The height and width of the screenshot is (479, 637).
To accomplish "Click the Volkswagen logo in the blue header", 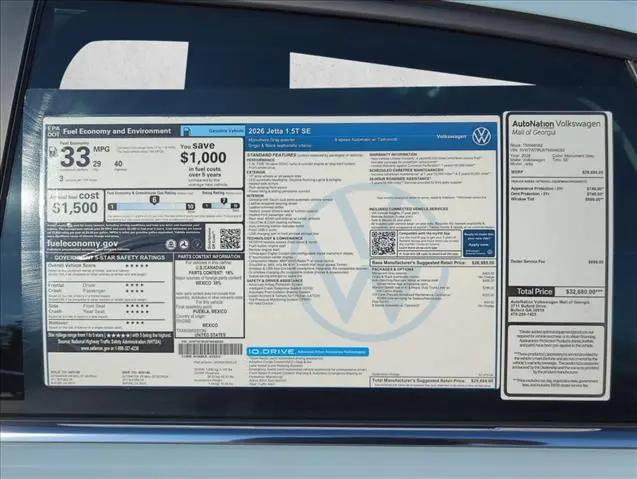I will coord(482,136).
